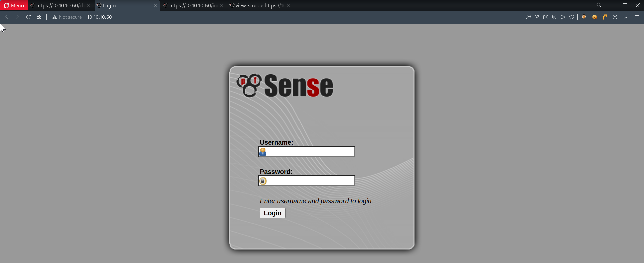
Task: Open the Speed Dial start page grid icon
Action: click(39, 17)
